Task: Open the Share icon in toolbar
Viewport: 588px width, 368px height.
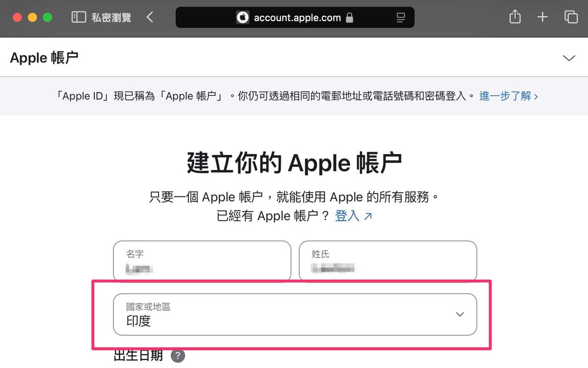Action: [515, 17]
